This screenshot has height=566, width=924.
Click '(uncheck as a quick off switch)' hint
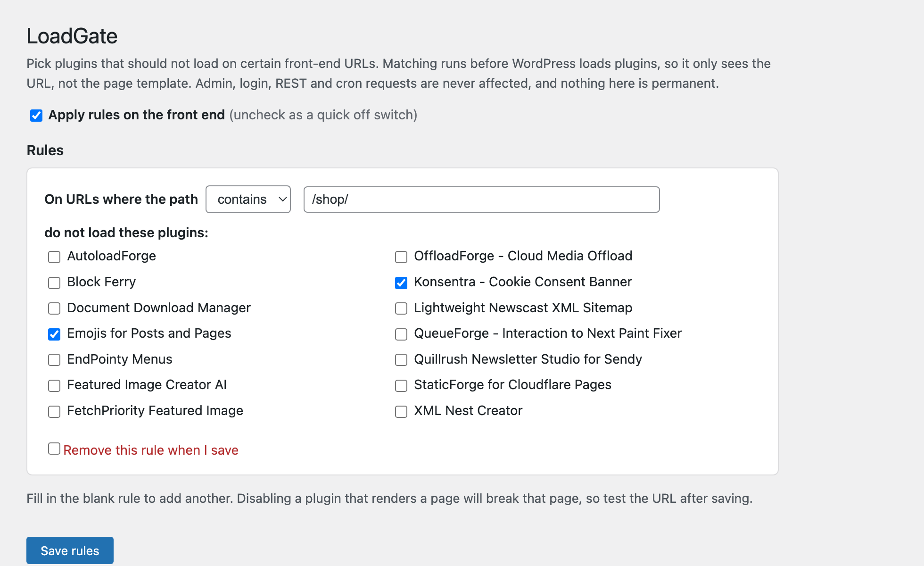tap(323, 115)
